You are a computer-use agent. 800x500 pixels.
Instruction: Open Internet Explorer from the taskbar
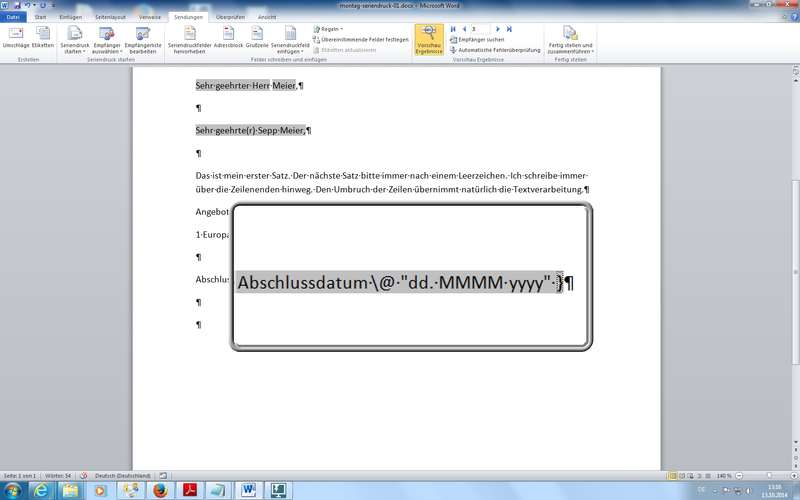pyautogui.click(x=41, y=490)
